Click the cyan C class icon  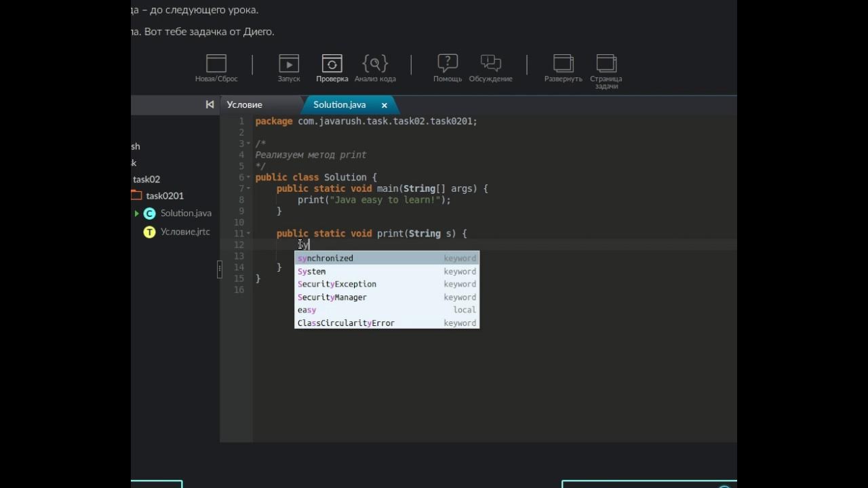149,213
